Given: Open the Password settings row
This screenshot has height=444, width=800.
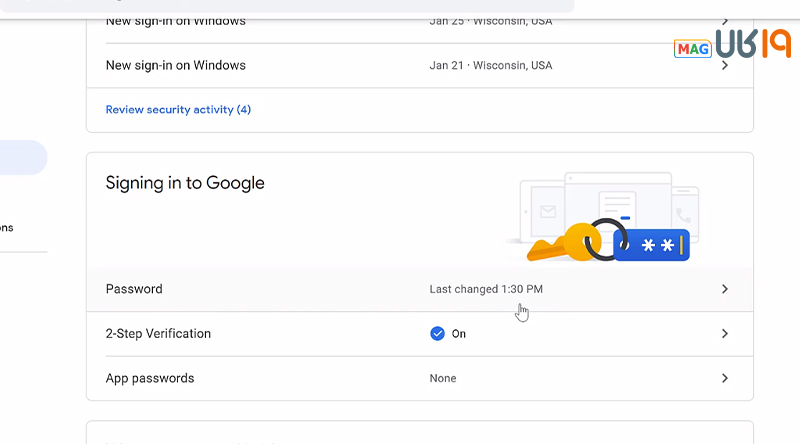Looking at the screenshot, I should 134,289.
